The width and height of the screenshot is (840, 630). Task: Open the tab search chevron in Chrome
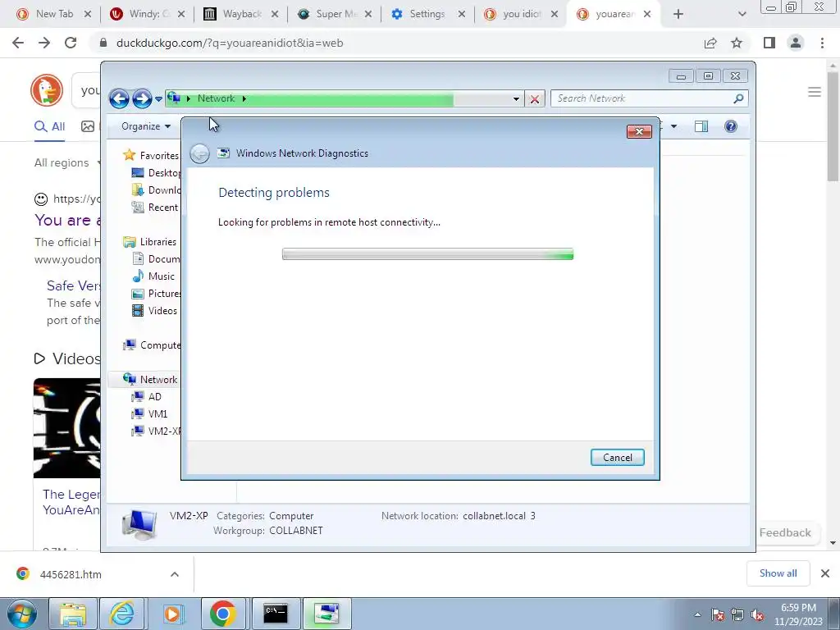(742, 14)
